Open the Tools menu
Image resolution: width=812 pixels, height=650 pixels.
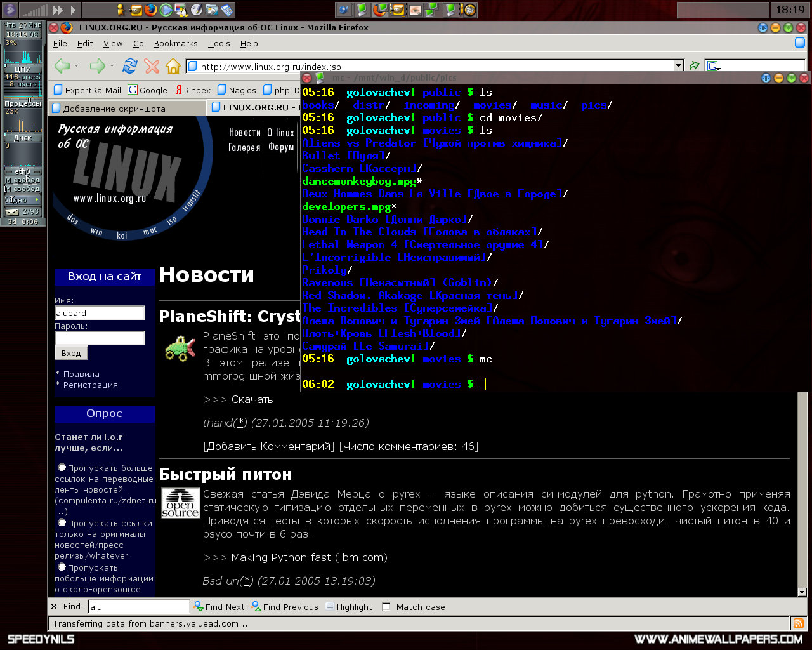(x=219, y=43)
